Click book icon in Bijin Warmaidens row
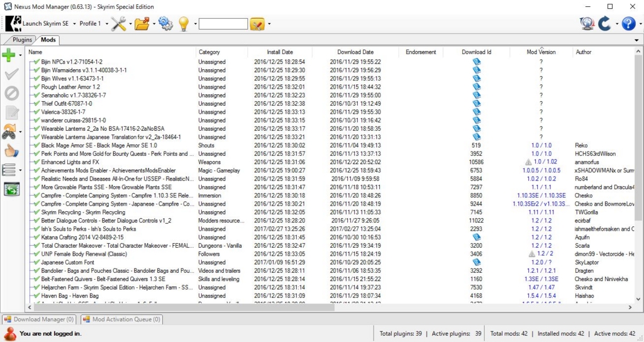Image resolution: width=644 pixels, height=342 pixels. [x=477, y=70]
